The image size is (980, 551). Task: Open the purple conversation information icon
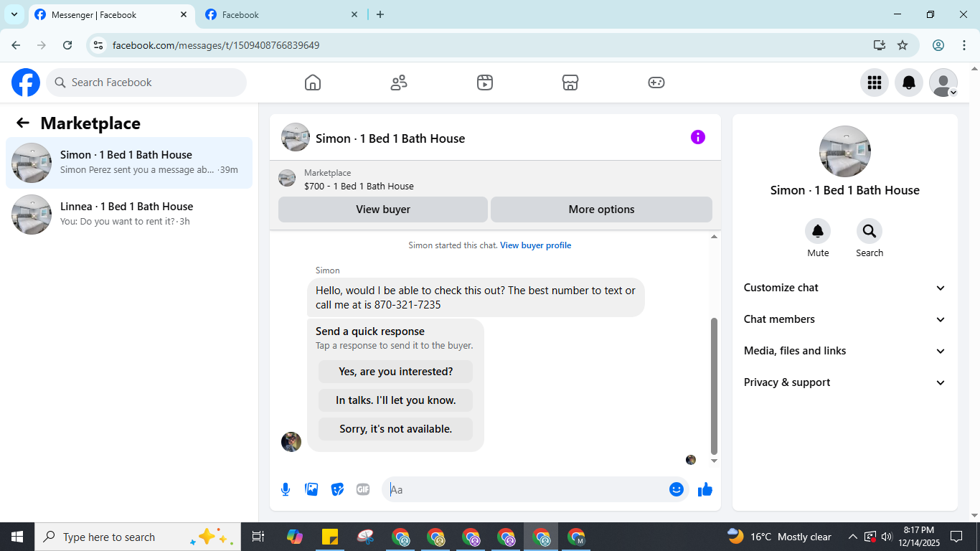tap(698, 137)
